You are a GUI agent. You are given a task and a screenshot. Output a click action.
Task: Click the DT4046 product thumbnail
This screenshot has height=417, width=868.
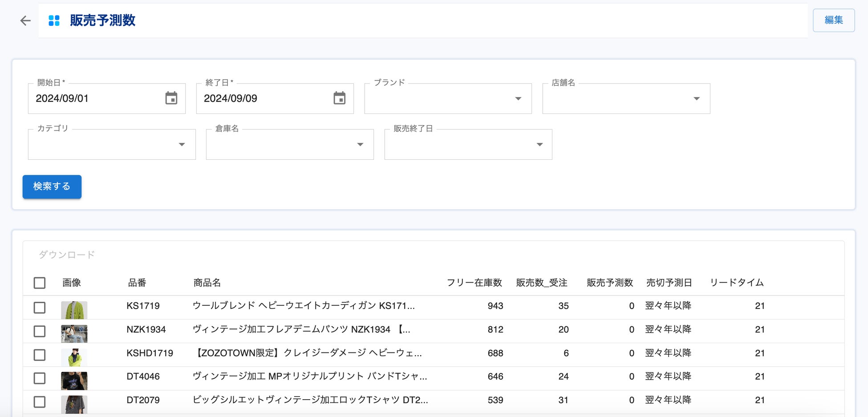(74, 381)
